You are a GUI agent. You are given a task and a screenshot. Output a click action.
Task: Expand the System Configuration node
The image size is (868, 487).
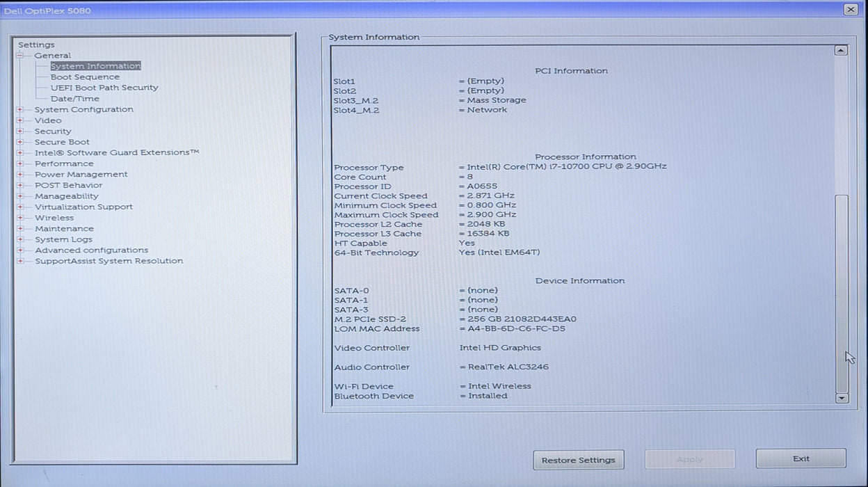tap(20, 109)
